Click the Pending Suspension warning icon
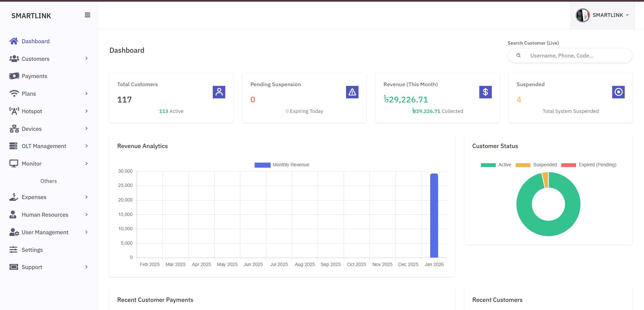This screenshot has width=644, height=310. pyautogui.click(x=352, y=92)
